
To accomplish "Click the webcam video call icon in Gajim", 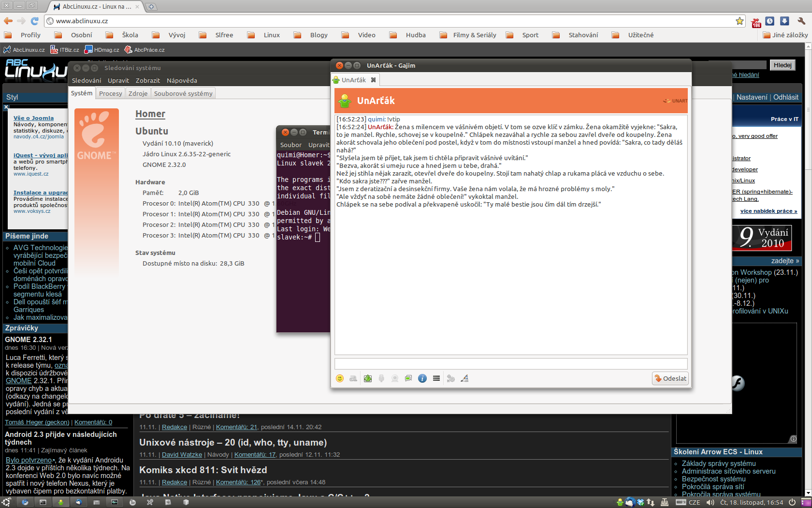I will [x=395, y=378].
